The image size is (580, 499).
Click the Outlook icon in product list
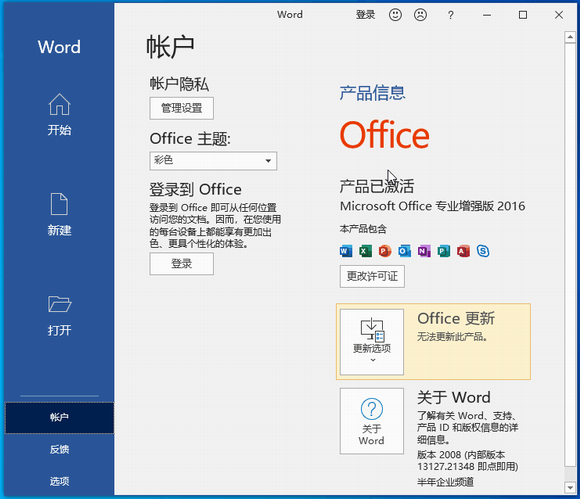coord(405,251)
